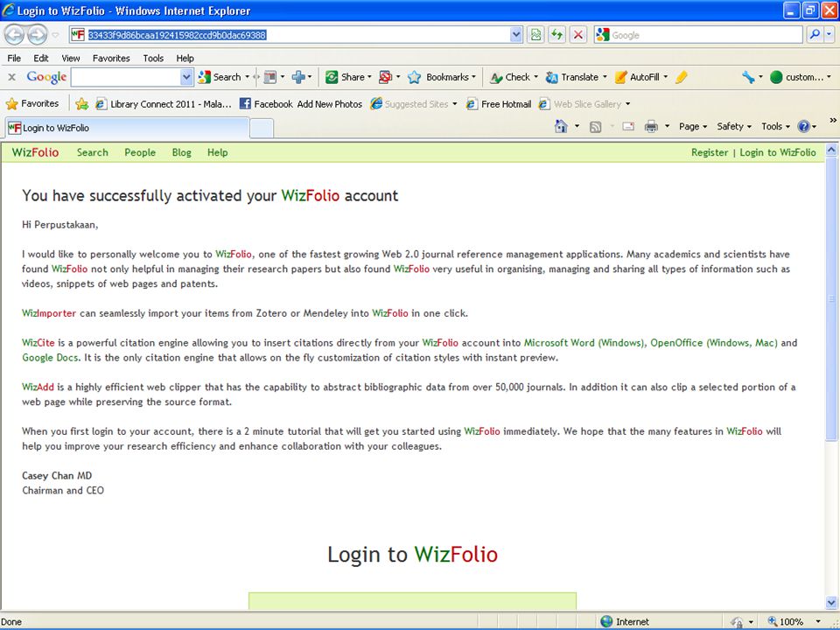Click the browser Back arrow button
The image size is (840, 630).
coord(15,35)
